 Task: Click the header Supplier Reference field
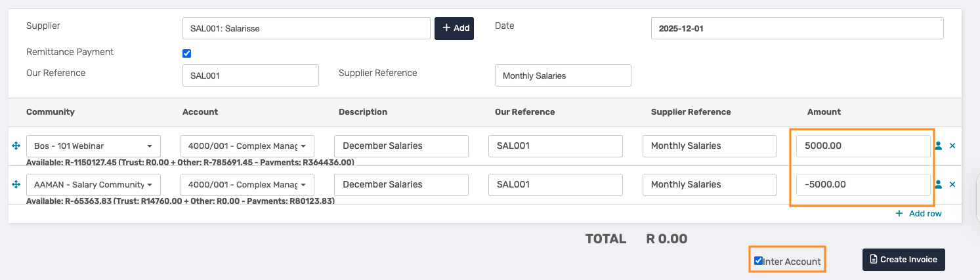(x=563, y=75)
